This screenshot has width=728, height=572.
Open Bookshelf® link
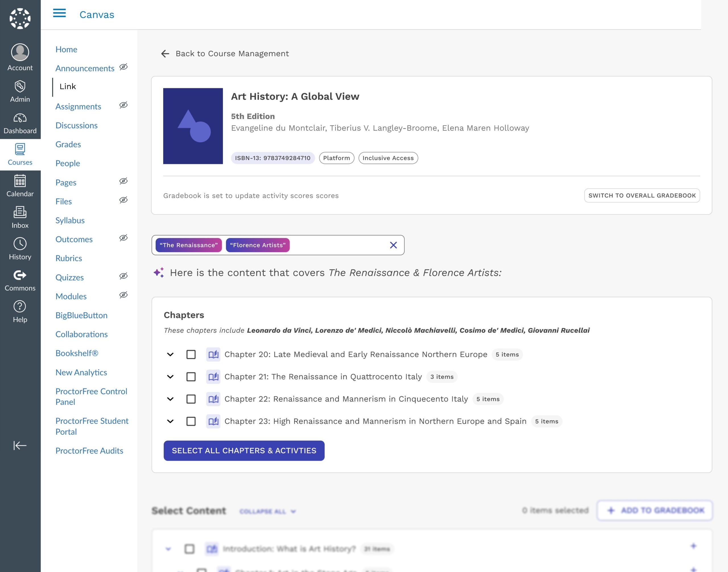click(x=76, y=353)
